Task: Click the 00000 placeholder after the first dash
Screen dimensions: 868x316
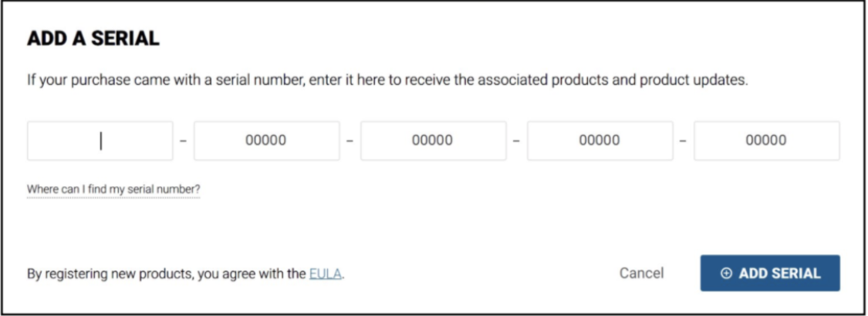Action: click(266, 141)
